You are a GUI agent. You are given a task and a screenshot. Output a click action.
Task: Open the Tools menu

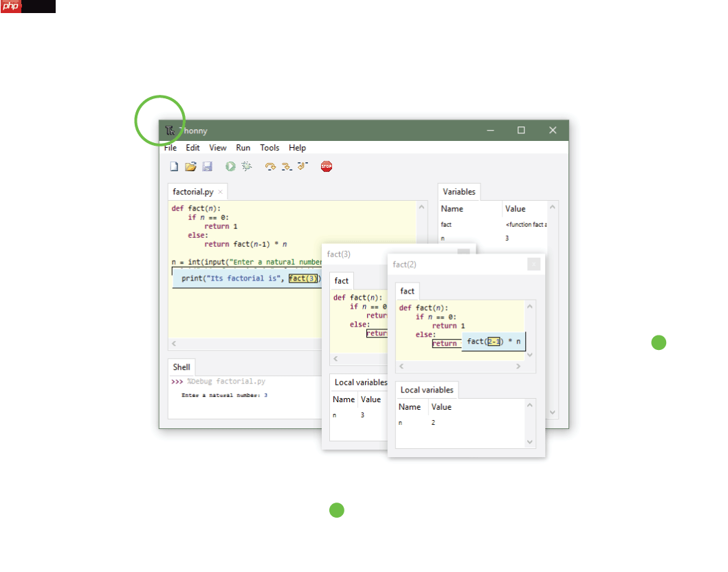point(269,148)
